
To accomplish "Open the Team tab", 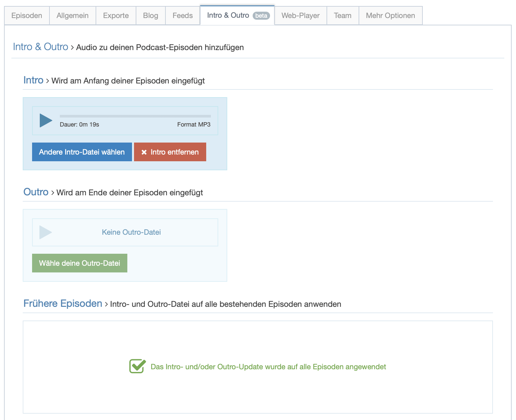I will pos(343,16).
